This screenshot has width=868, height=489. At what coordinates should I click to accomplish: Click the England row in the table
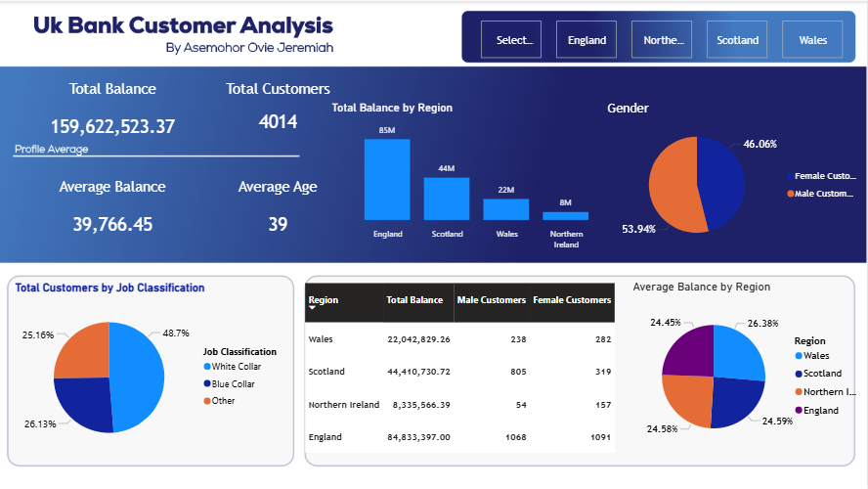click(459, 437)
